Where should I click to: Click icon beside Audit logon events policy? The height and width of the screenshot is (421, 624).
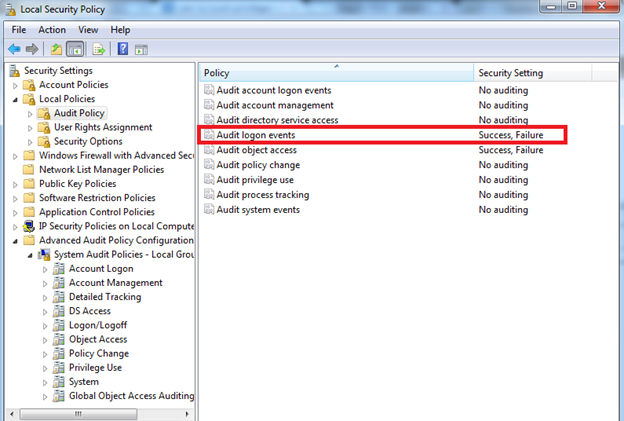208,135
